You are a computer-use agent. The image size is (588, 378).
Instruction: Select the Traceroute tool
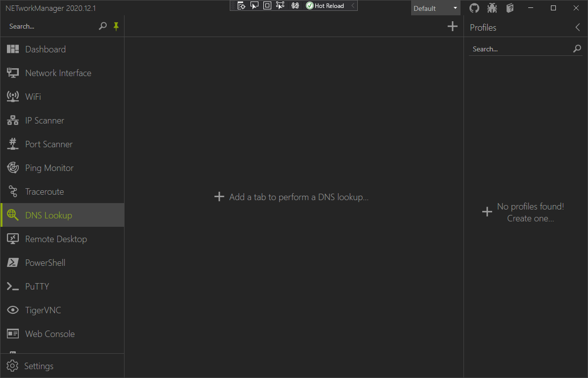coord(62,191)
